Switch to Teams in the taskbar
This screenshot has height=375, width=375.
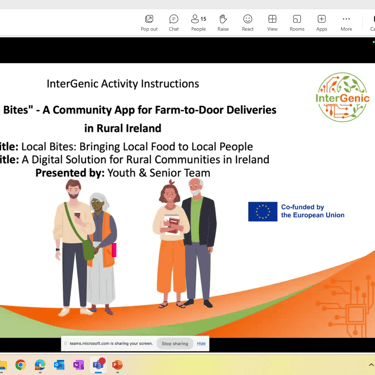click(98, 365)
